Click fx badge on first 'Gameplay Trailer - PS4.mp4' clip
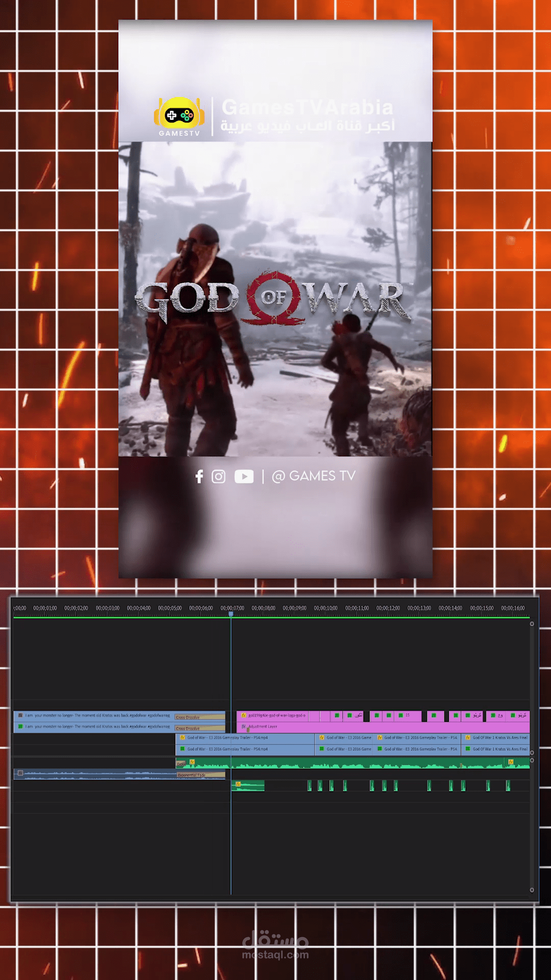This screenshot has width=551, height=980. pyautogui.click(x=182, y=737)
